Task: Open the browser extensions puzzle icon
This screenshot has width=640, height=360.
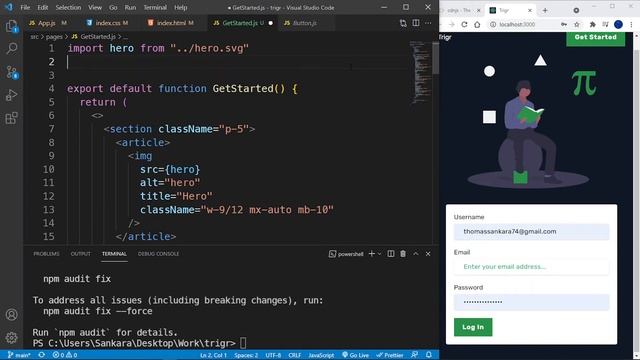Action: pos(592,24)
